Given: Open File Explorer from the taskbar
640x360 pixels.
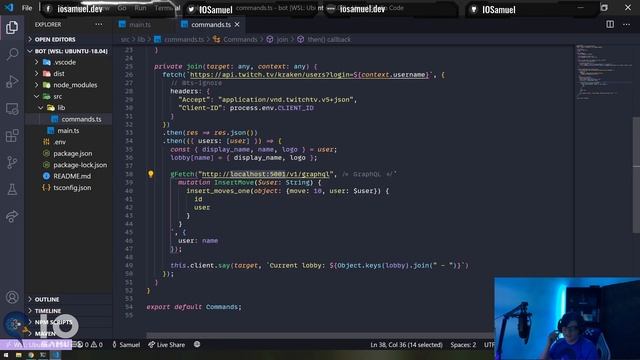Looking at the screenshot, I should (x=18, y=356).
